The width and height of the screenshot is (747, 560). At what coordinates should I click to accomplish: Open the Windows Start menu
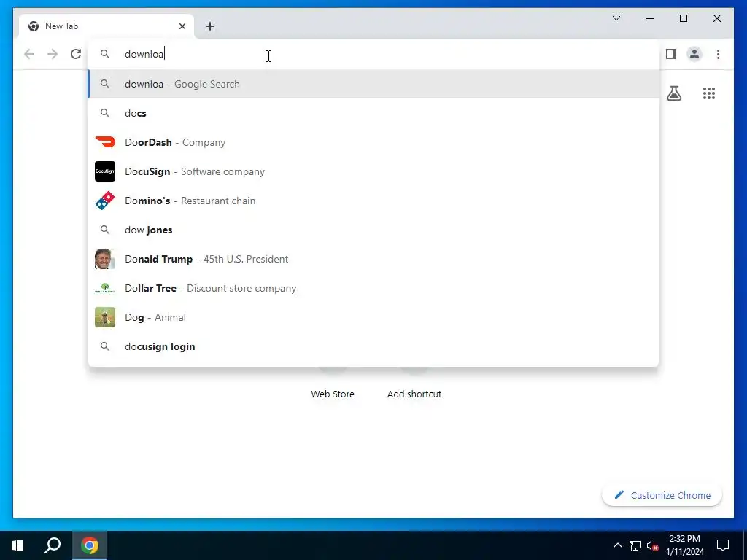[x=18, y=545]
